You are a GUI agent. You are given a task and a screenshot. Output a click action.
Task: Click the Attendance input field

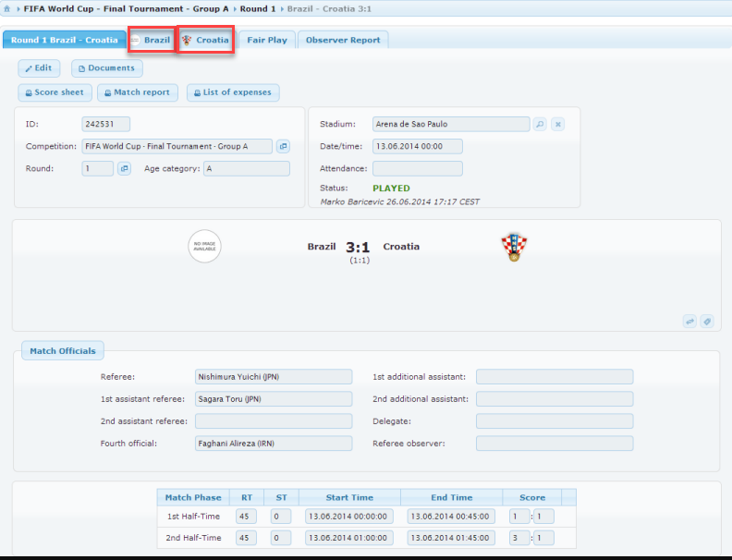(x=417, y=169)
